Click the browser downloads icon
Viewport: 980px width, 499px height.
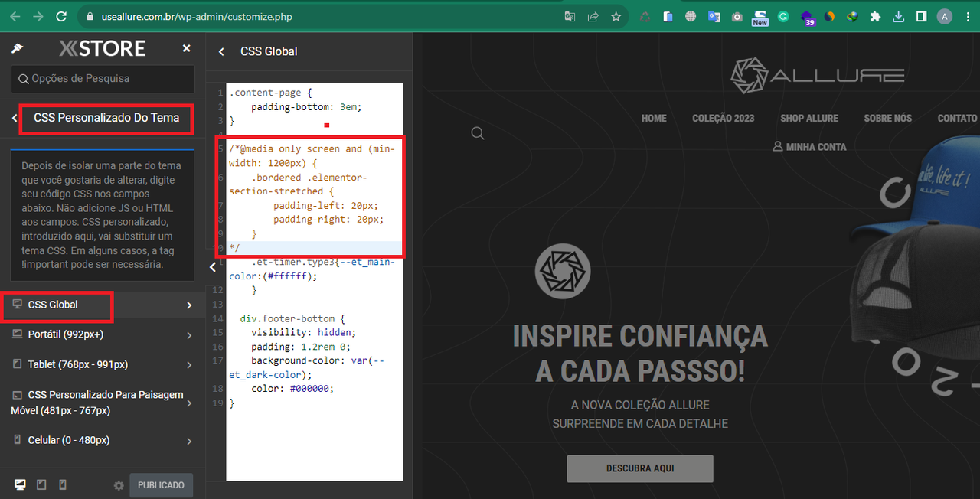(x=899, y=16)
